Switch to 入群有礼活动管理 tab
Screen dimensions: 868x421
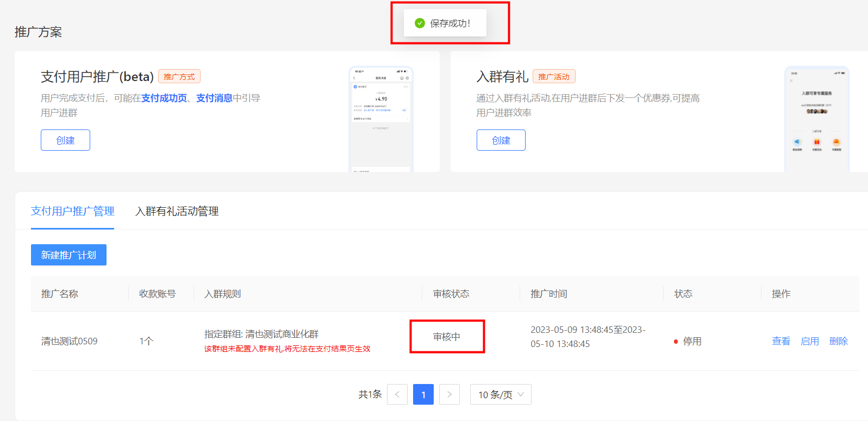coord(177,211)
